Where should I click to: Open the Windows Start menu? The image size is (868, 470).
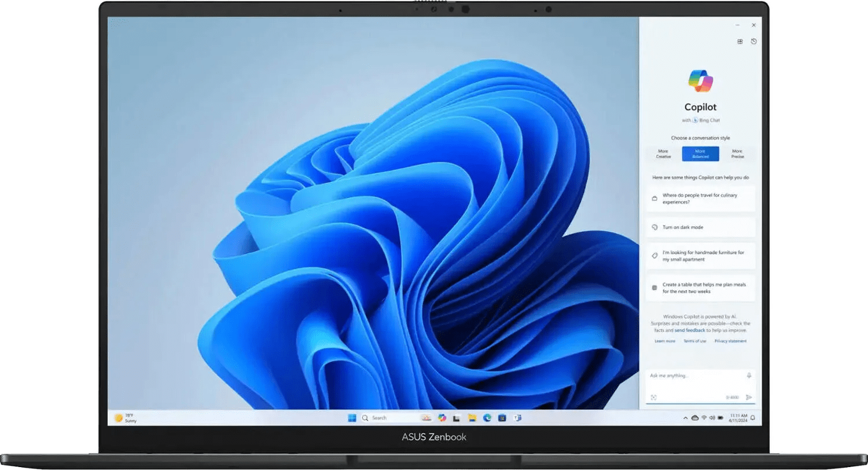(352, 418)
